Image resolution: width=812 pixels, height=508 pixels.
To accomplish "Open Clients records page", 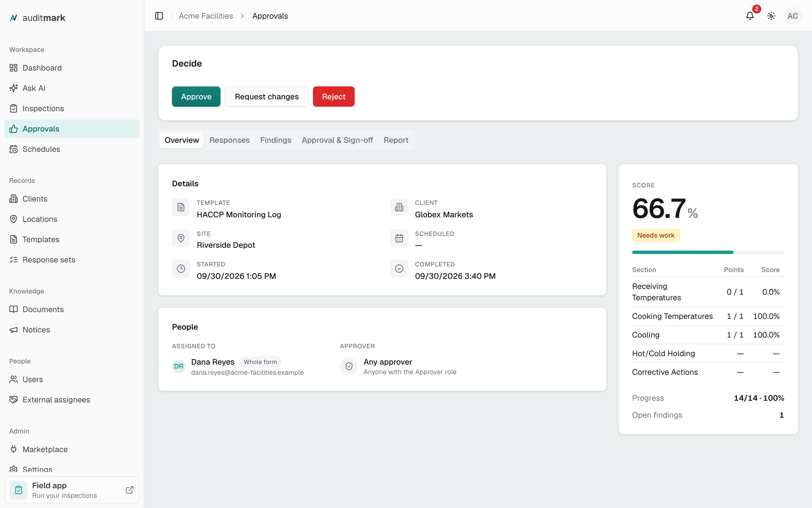I will (72, 199).
